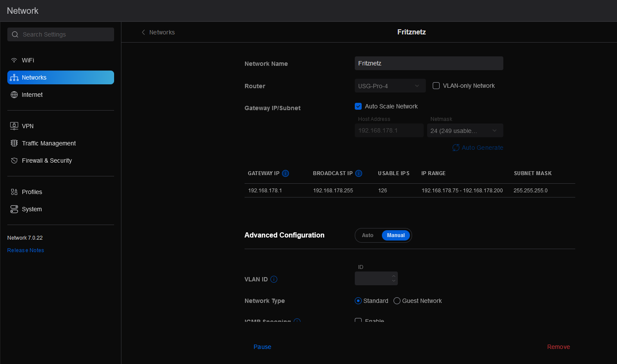The height and width of the screenshot is (364, 617).
Task: Open Profiles section
Action: pos(61,192)
